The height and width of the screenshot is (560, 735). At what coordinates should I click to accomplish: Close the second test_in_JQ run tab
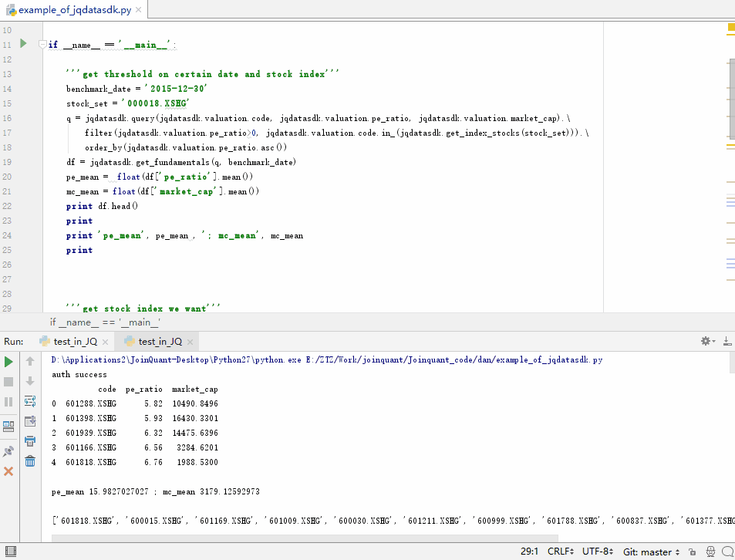click(x=190, y=342)
